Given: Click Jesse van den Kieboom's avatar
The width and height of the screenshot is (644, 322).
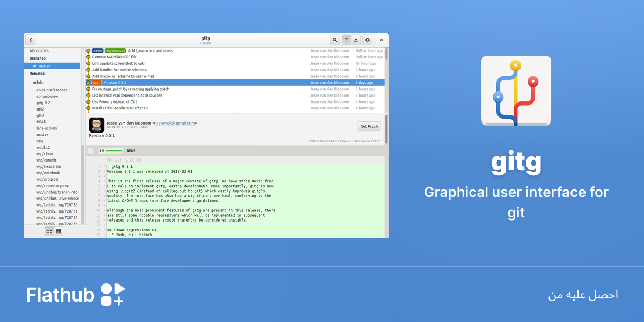Looking at the screenshot, I should tap(97, 125).
